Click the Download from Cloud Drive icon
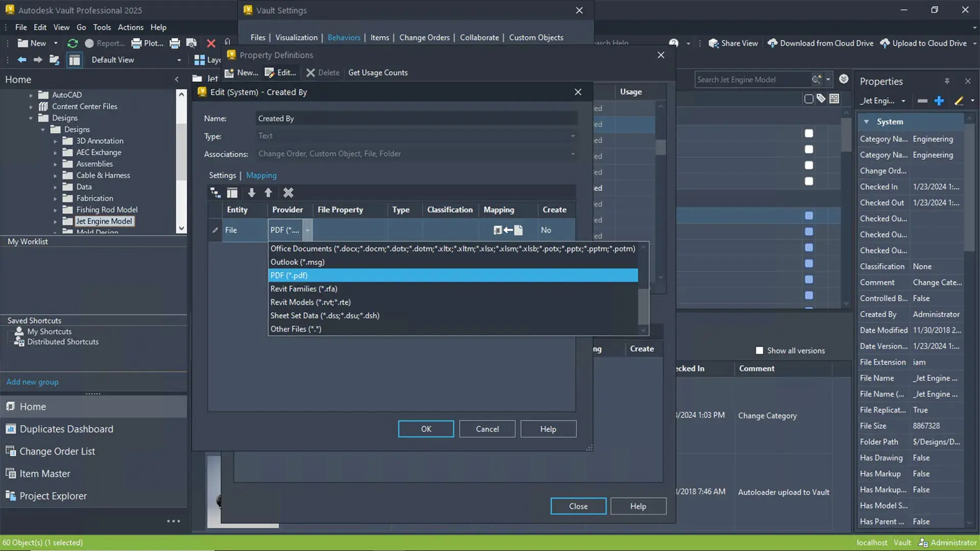Screen dimensions: 980x551 tap(773, 43)
